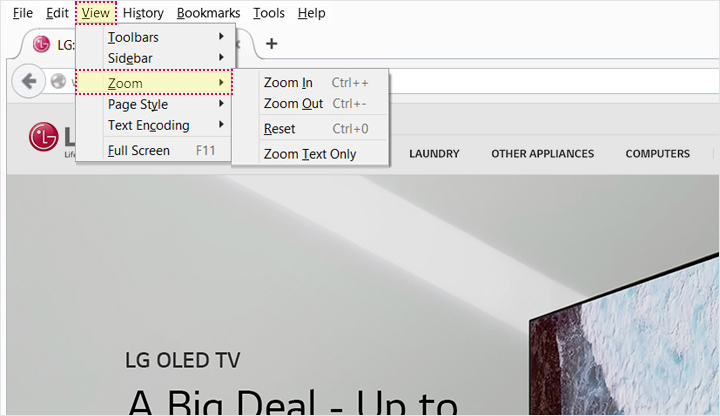This screenshot has height=416, width=720.
Task: Open the Help menu
Action: pyautogui.click(x=311, y=13)
